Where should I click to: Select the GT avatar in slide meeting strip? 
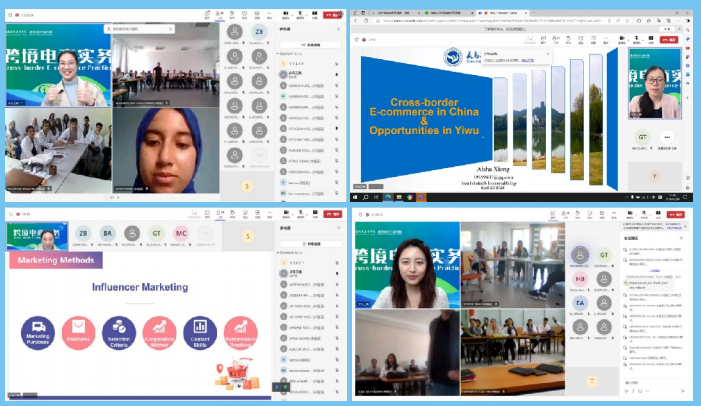(x=156, y=233)
